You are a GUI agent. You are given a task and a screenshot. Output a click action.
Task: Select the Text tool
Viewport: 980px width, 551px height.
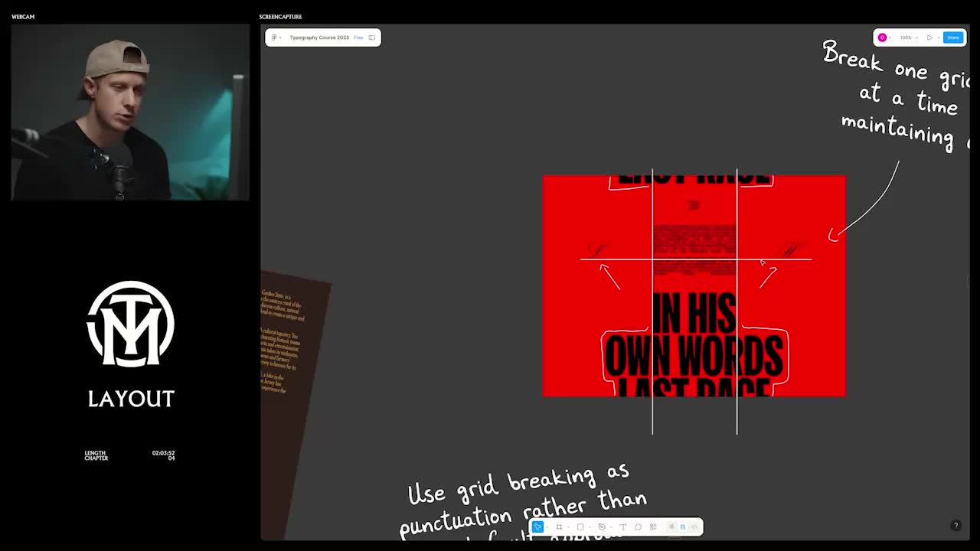[x=623, y=527]
